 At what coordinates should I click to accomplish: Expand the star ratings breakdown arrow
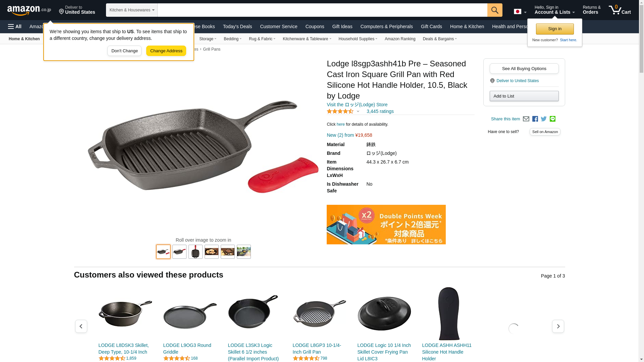pyautogui.click(x=358, y=111)
